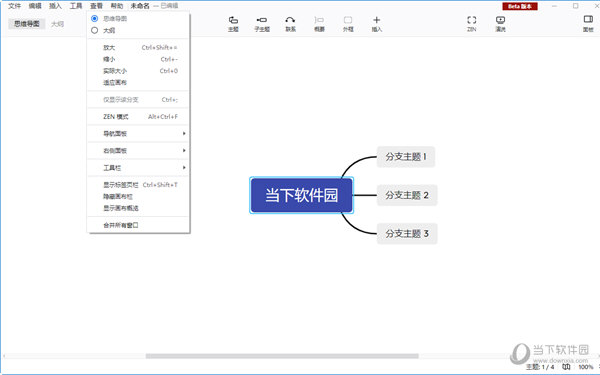Viewport: 600px width, 375px height.
Task: Switch to the 大纲 outline tab
Action: 57,24
